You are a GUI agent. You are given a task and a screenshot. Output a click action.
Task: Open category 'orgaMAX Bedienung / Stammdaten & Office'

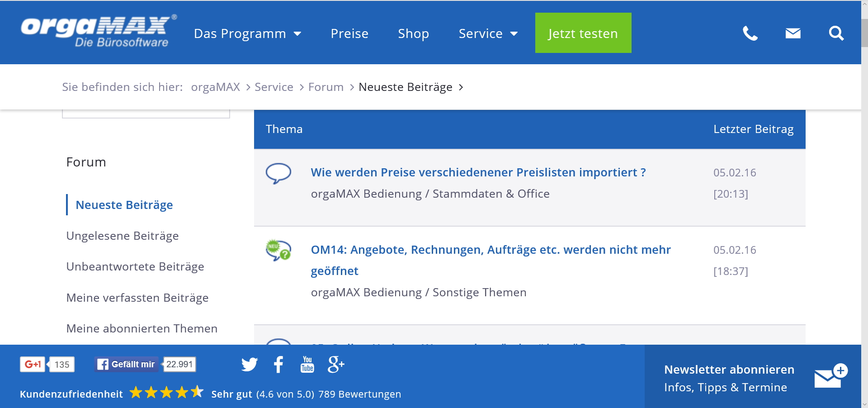point(430,194)
